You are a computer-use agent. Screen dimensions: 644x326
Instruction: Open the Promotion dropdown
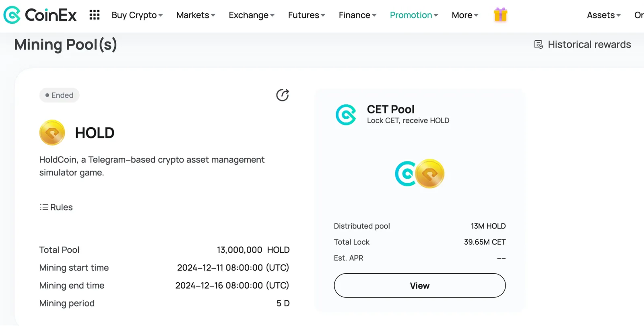click(414, 15)
